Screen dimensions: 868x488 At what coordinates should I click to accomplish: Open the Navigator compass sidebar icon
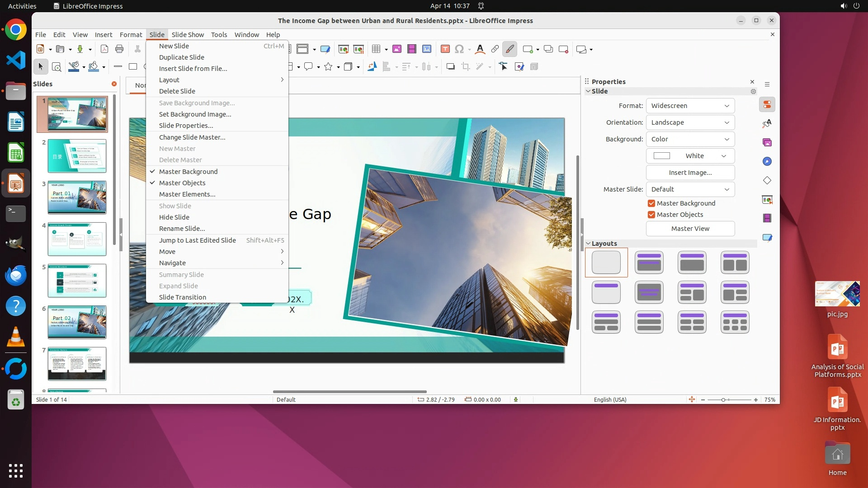[767, 162]
